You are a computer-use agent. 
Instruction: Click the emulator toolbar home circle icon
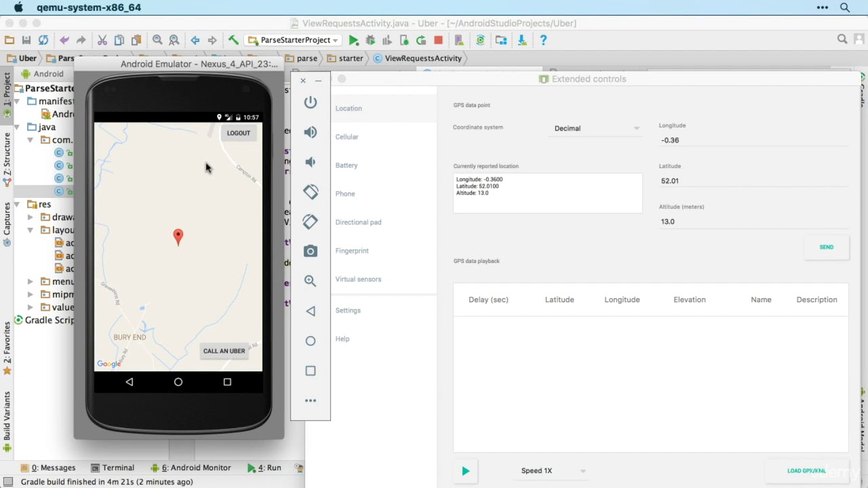[310, 341]
